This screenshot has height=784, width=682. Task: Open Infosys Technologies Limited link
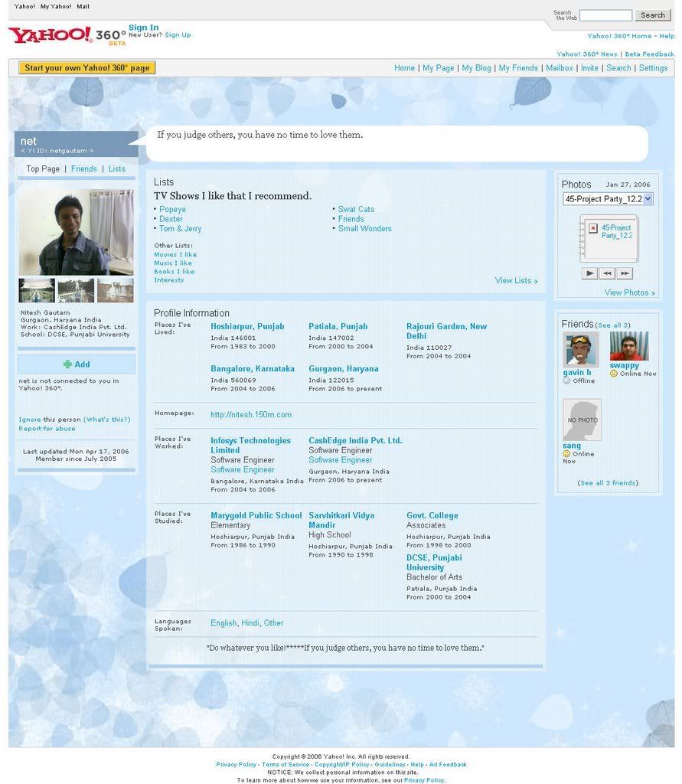250,446
